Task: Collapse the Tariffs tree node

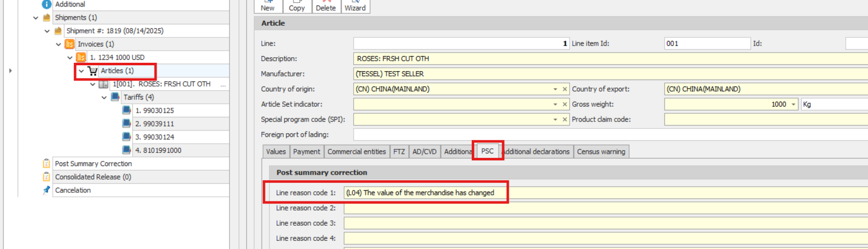Action: coord(104,97)
